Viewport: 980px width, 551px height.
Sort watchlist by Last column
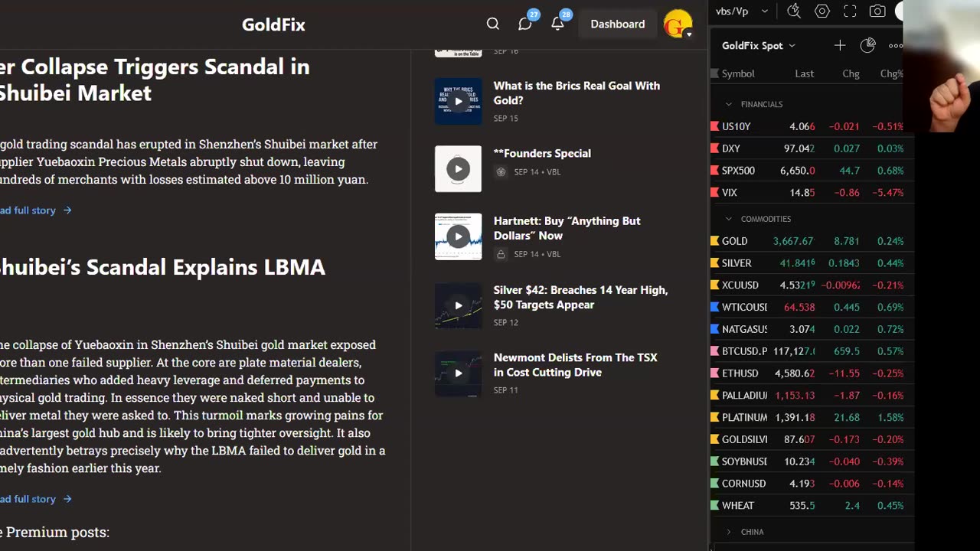click(x=804, y=73)
